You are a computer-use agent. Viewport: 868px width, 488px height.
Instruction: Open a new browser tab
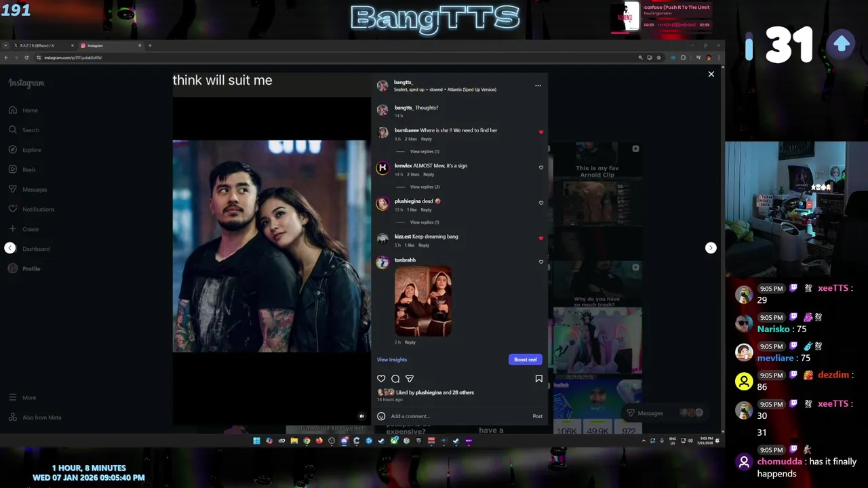(x=150, y=45)
